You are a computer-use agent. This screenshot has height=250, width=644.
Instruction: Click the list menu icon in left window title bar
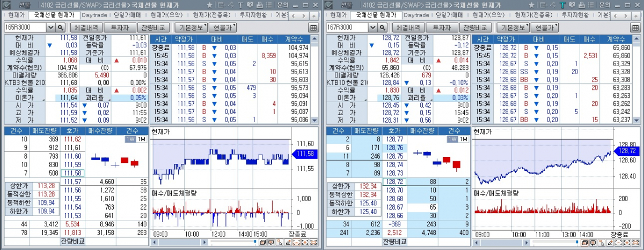269,5
